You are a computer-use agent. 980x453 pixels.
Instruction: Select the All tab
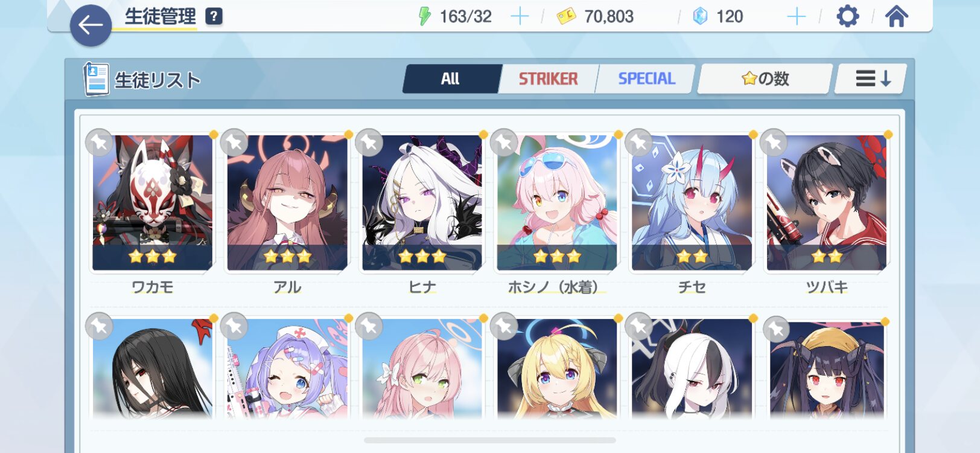click(x=451, y=79)
